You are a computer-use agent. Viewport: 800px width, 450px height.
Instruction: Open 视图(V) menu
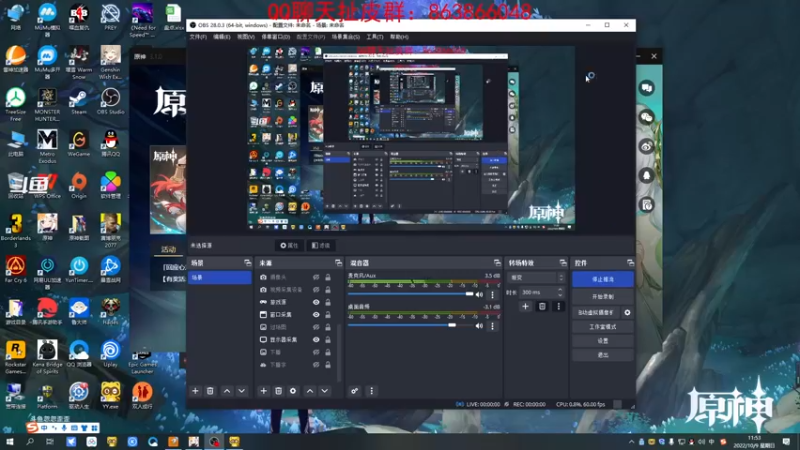246,37
